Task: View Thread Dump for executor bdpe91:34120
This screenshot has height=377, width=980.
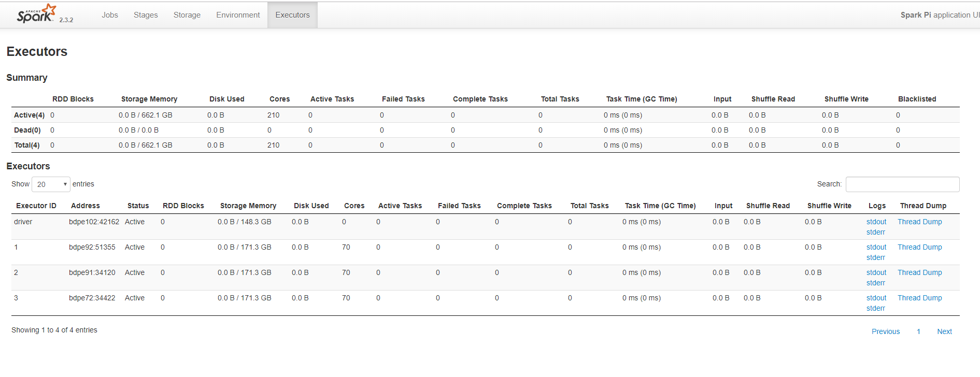Action: [x=920, y=272]
